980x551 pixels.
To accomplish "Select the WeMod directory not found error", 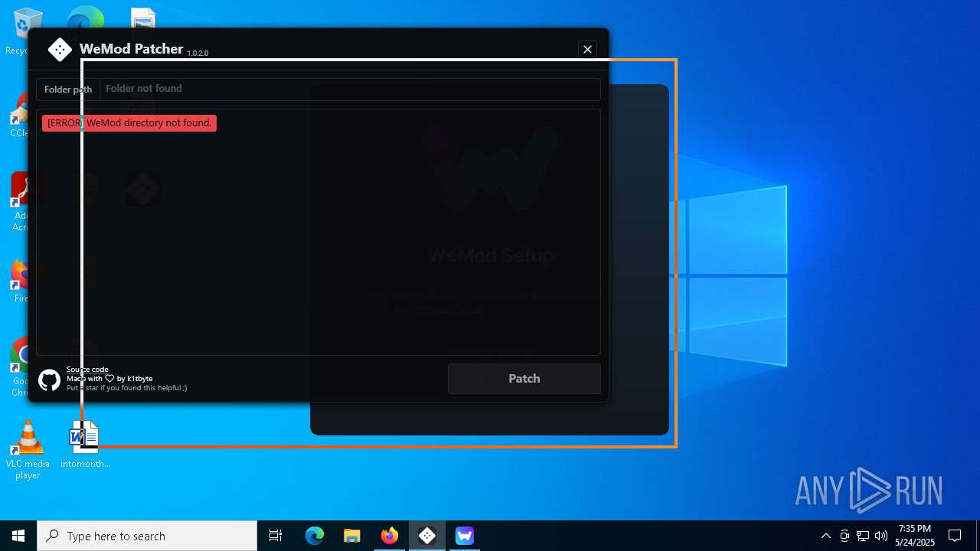I will 129,123.
